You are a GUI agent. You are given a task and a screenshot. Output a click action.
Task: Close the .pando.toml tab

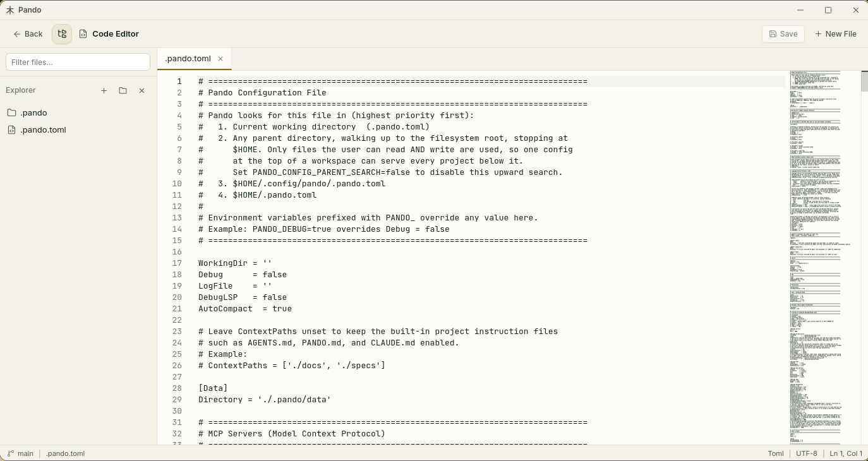(220, 59)
